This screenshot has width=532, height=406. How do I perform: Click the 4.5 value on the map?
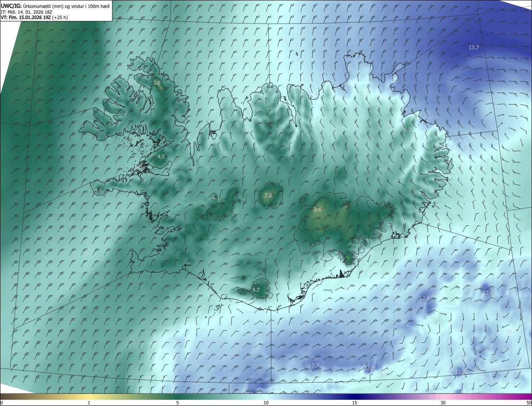click(x=161, y=157)
